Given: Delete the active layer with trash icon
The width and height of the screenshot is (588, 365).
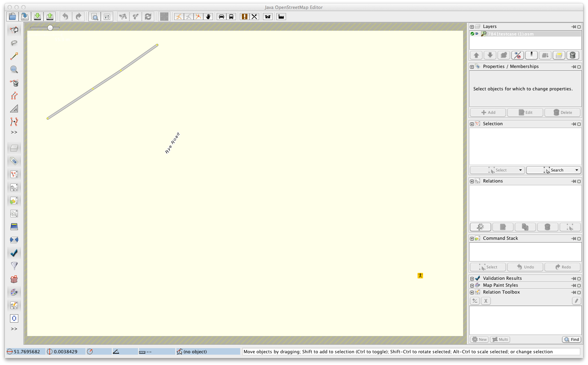Looking at the screenshot, I should 572,55.
